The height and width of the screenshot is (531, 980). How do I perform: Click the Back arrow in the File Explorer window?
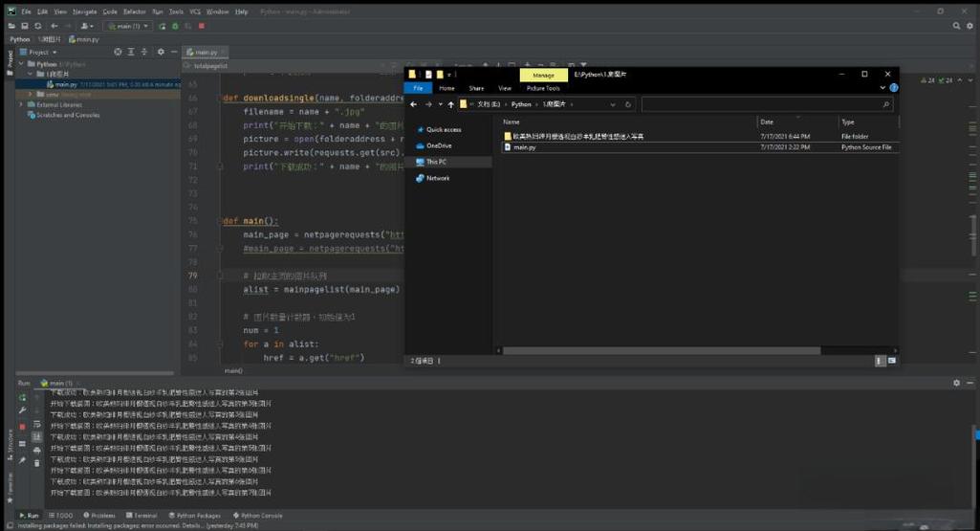[413, 104]
